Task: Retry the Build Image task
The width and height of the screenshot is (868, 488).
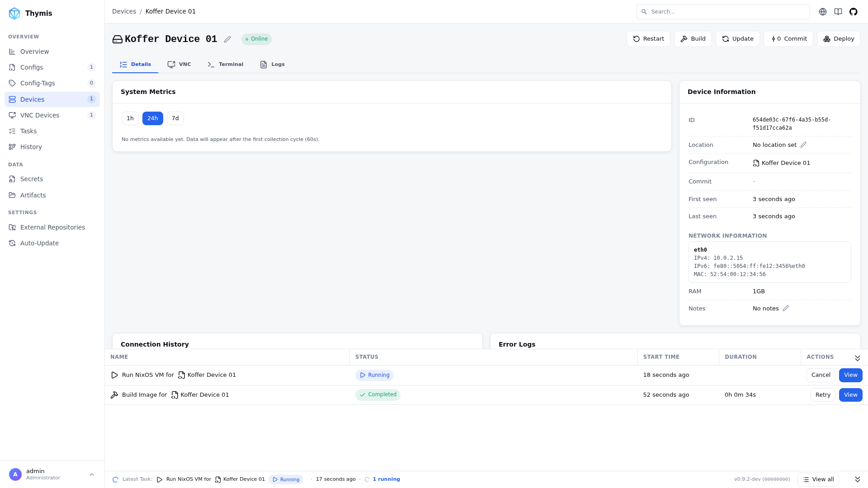Action: tap(823, 395)
